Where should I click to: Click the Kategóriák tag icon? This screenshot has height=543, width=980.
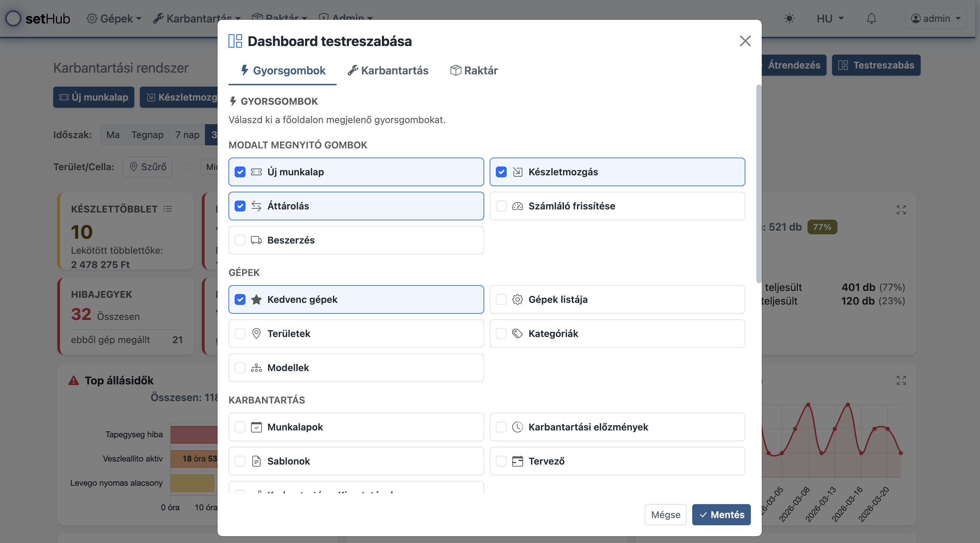coord(517,334)
